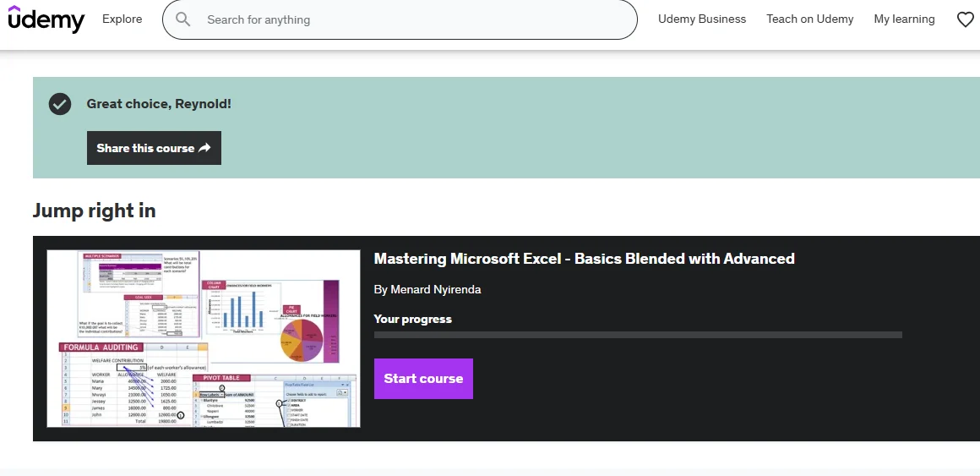The width and height of the screenshot is (980, 476).
Task: Click the green checkmark circle icon
Action: 60,104
